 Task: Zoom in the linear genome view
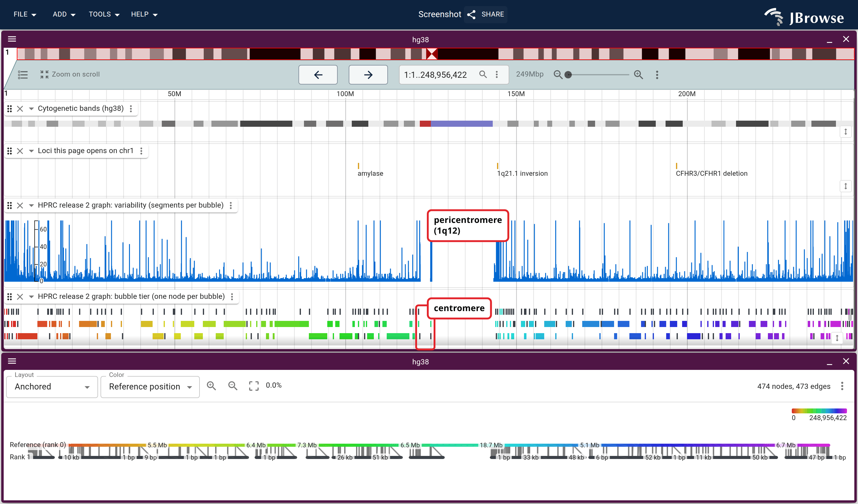[x=638, y=74]
